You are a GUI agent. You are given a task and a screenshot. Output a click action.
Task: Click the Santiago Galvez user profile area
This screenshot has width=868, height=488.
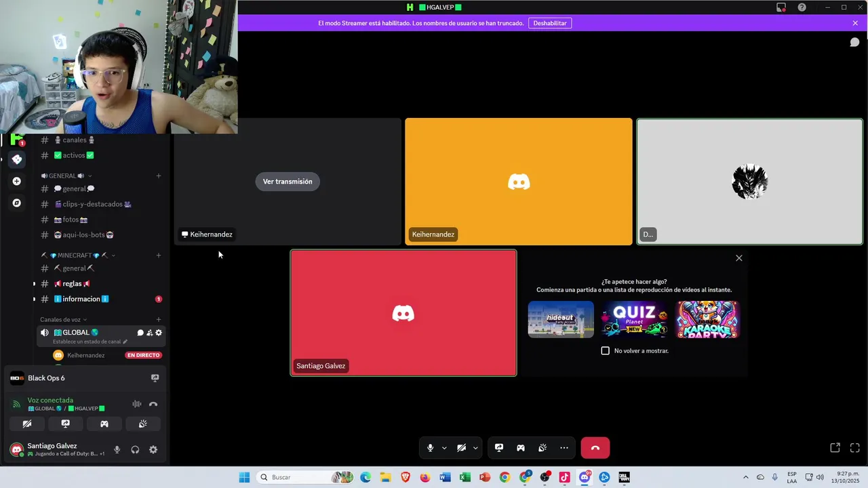57,449
